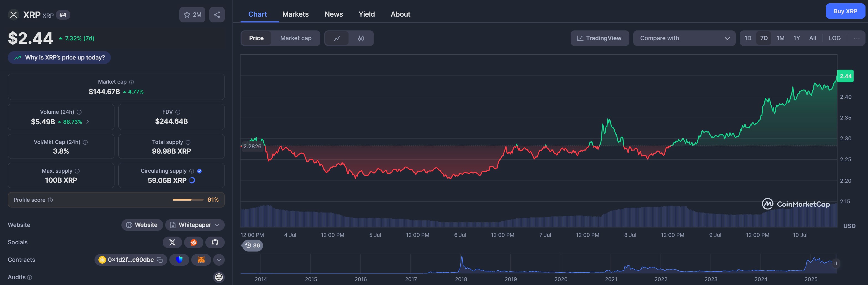Open XRP's GitHub social link
Viewport: 868px width, 285px height.
(215, 242)
